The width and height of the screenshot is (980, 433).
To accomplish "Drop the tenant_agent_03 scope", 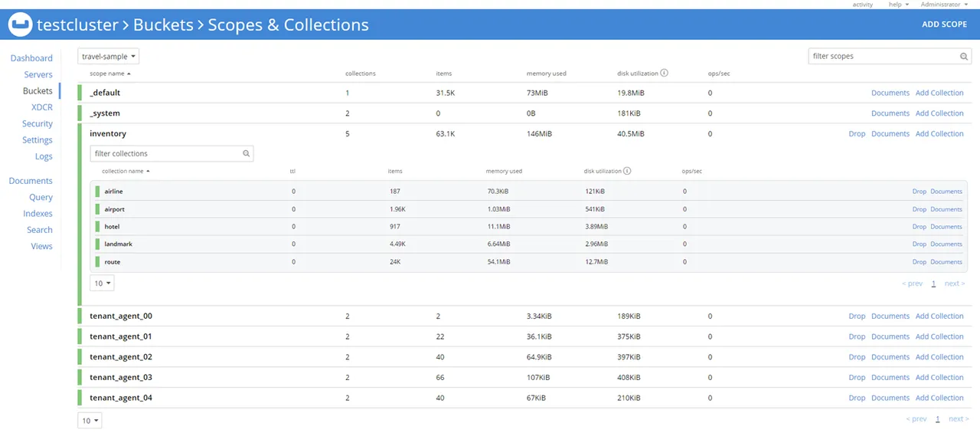I will (857, 378).
